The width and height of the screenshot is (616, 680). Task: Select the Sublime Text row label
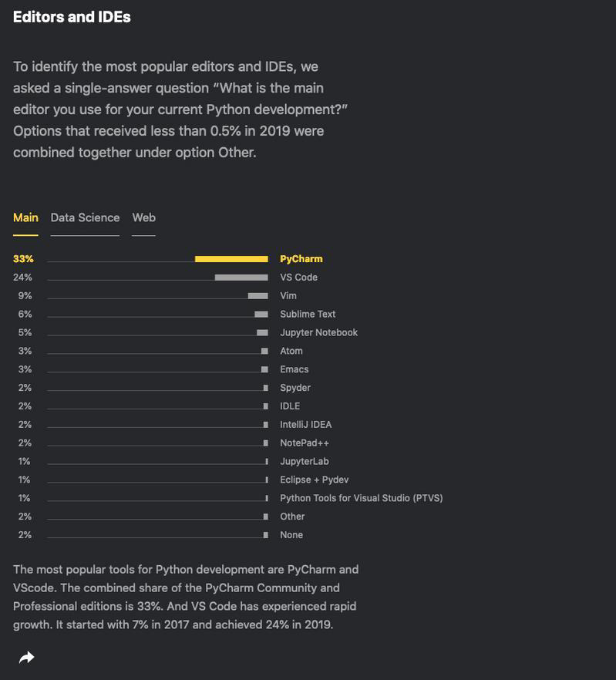[308, 315]
